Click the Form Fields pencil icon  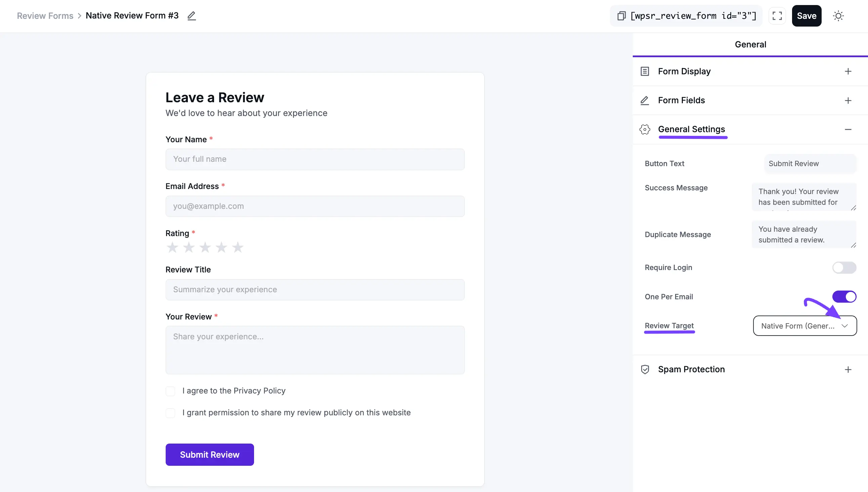(645, 100)
